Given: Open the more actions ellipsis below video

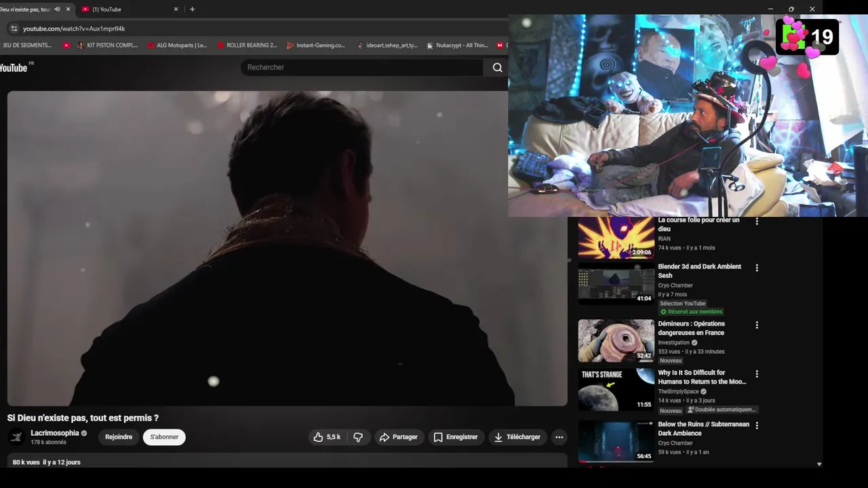Looking at the screenshot, I should [559, 437].
